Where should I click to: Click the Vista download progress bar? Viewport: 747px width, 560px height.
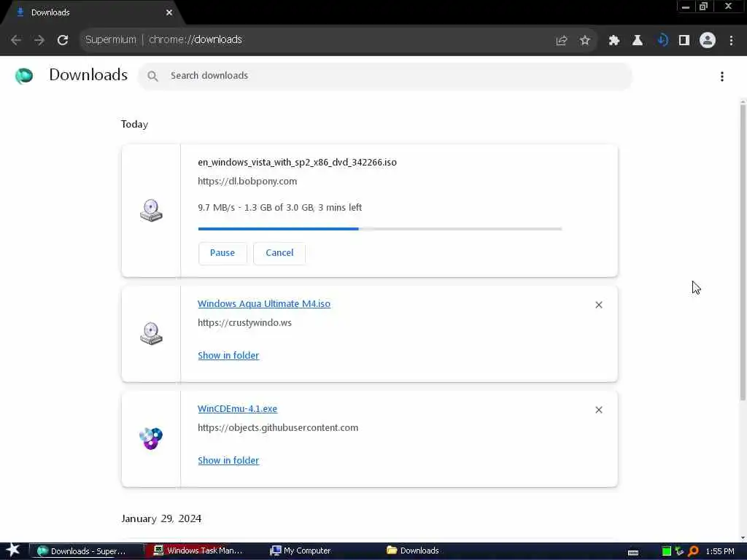(379, 229)
